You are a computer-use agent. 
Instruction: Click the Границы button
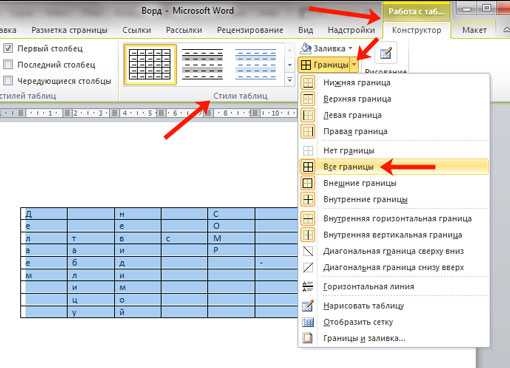tap(324, 65)
